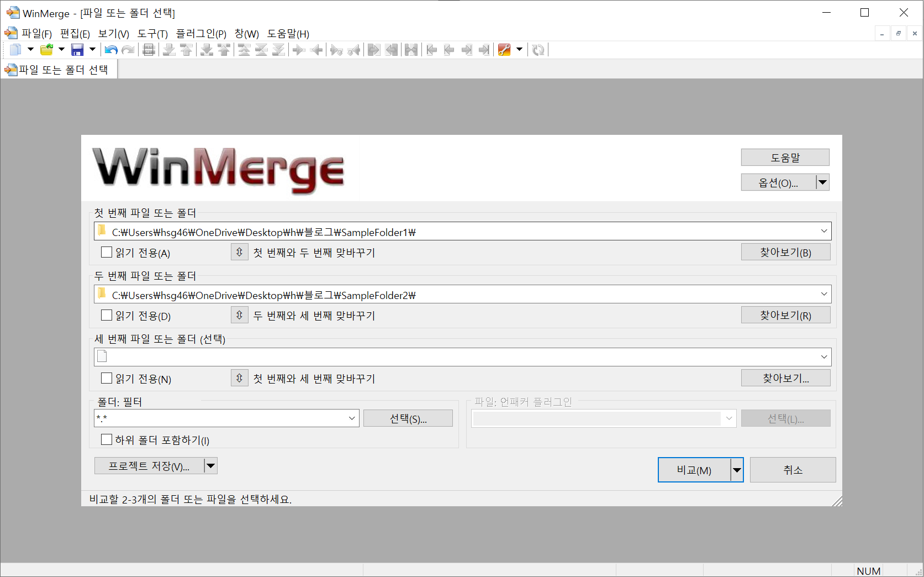Click the Auto merge icon
This screenshot has height=577, width=924.
click(411, 50)
